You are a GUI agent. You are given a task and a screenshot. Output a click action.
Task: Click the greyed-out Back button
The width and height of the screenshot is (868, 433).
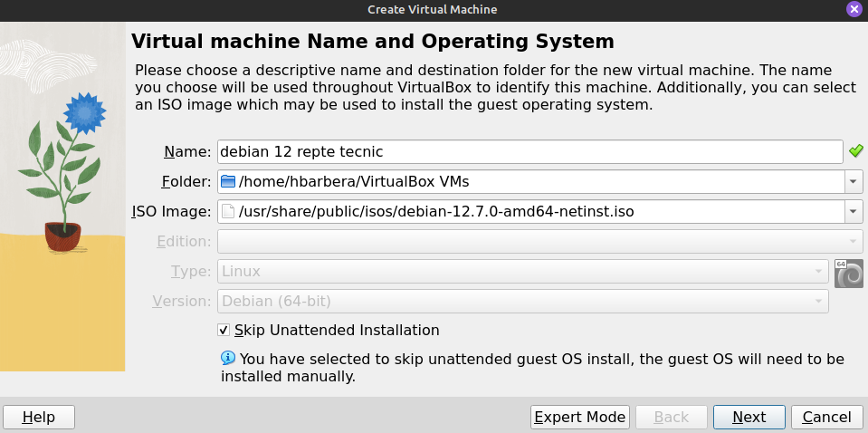[672, 417]
